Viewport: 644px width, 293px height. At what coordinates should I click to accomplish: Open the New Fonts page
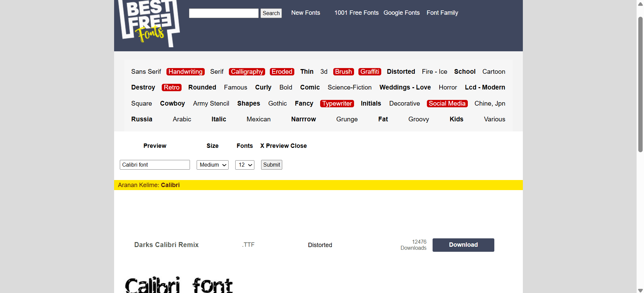306,13
